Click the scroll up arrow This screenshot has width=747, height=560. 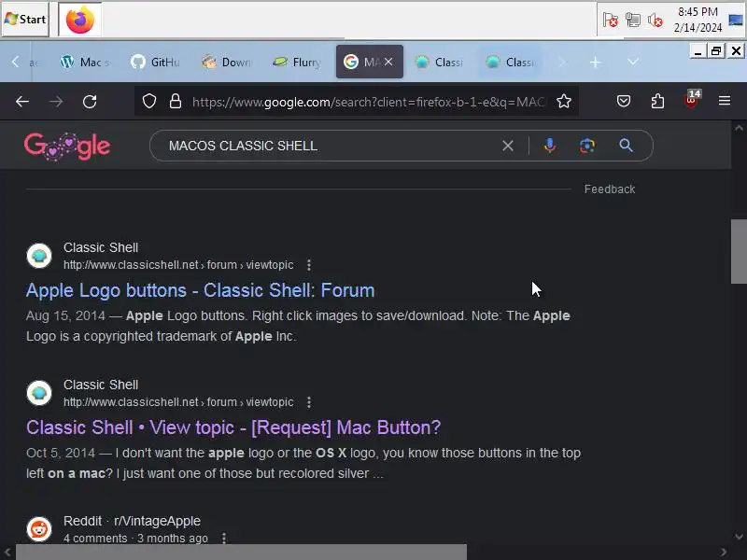coord(739,128)
